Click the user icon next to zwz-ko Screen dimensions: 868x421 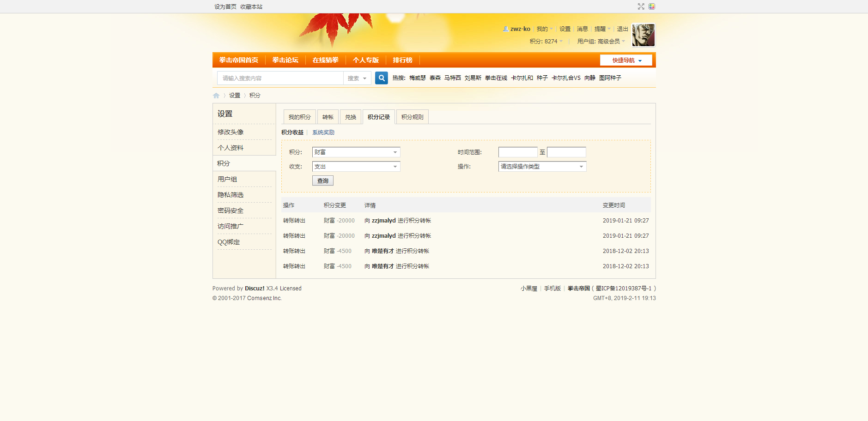point(506,29)
